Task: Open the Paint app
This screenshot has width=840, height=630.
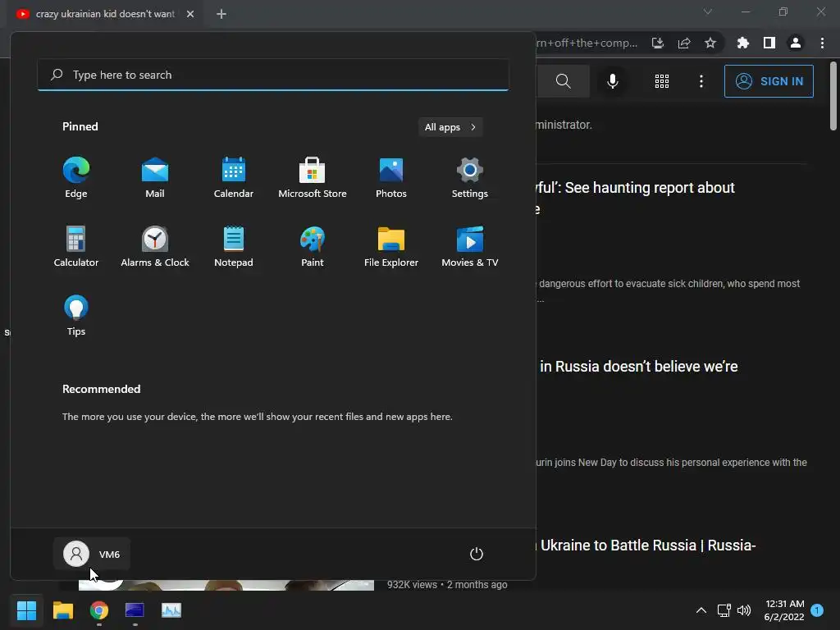Action: click(313, 247)
